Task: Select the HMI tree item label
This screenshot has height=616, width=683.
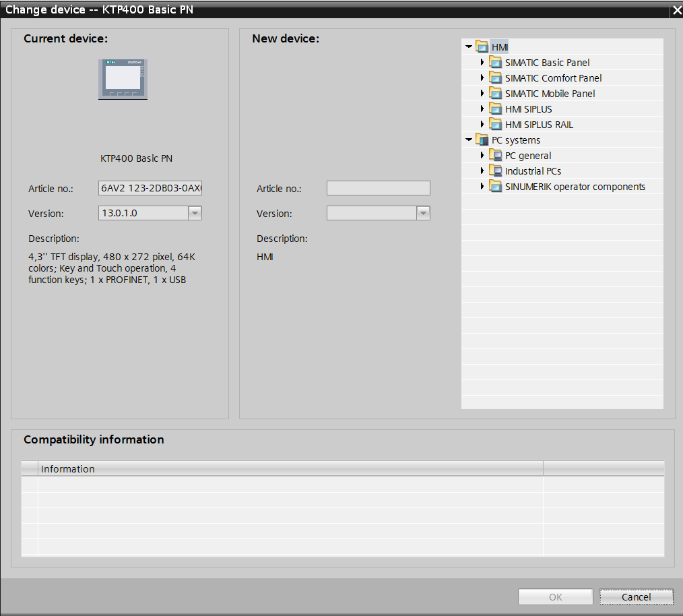Action: (500, 47)
